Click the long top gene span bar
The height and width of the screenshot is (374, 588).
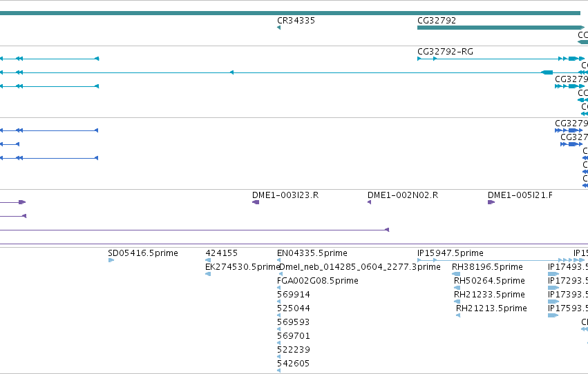click(290, 13)
